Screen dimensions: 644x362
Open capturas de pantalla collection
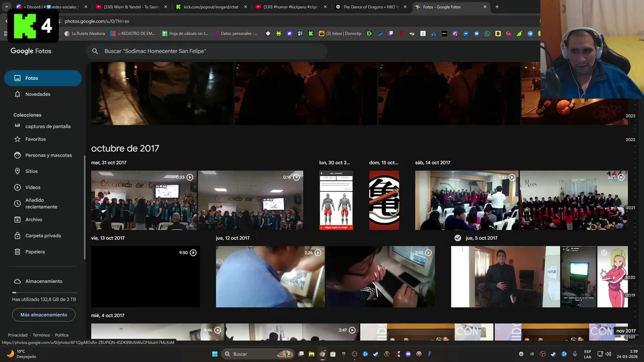pyautogui.click(x=48, y=126)
